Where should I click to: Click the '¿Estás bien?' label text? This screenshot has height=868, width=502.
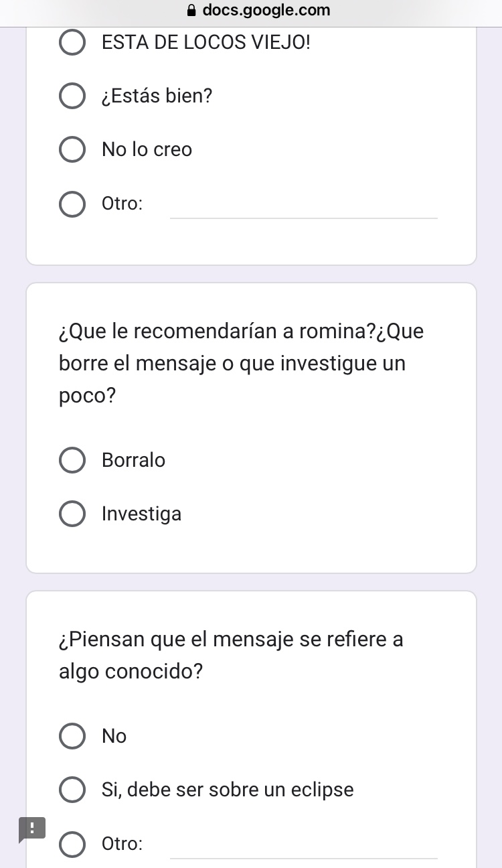pyautogui.click(x=157, y=96)
